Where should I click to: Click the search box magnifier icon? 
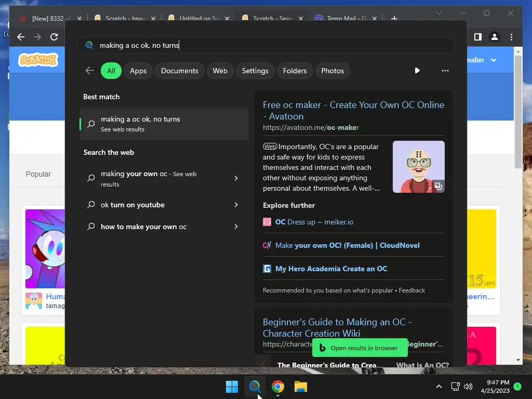89,45
